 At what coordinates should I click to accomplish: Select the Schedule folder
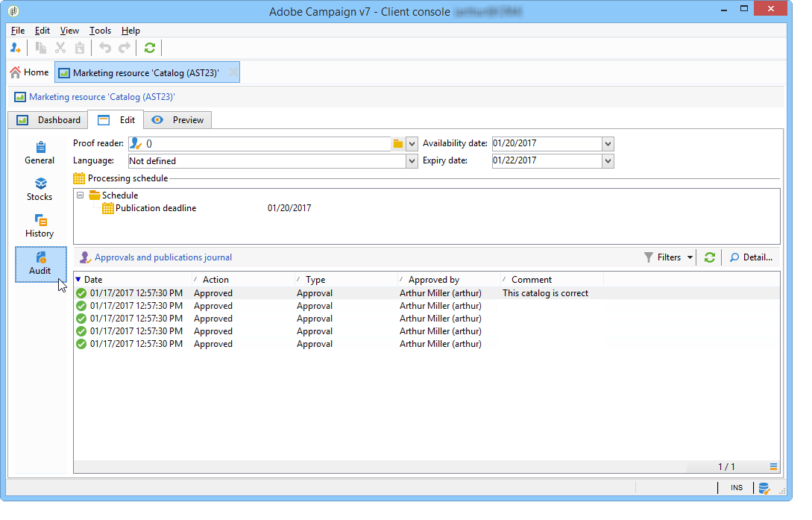click(x=114, y=195)
